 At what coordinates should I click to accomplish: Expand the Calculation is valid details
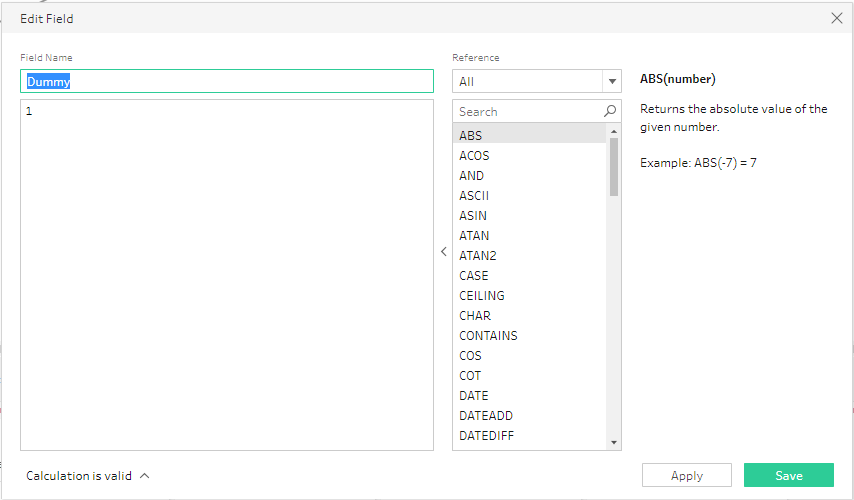[x=145, y=476]
